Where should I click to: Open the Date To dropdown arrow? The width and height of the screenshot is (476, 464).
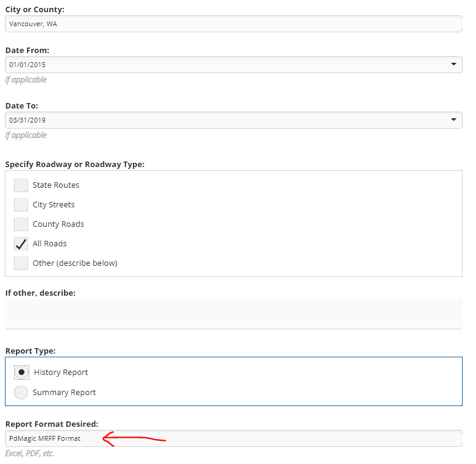point(453,120)
